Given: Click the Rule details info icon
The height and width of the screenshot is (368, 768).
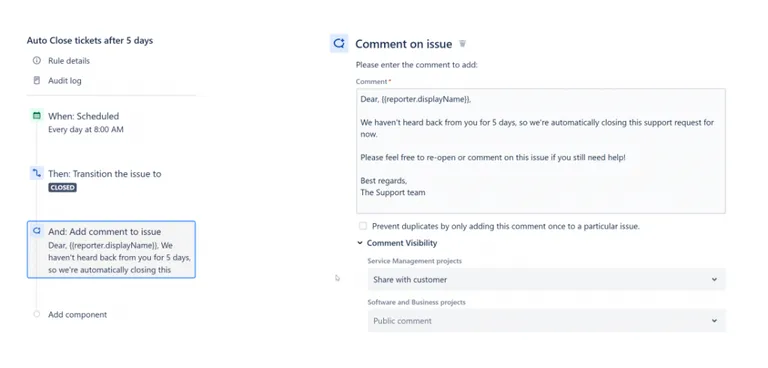Looking at the screenshot, I should pyautogui.click(x=37, y=61).
